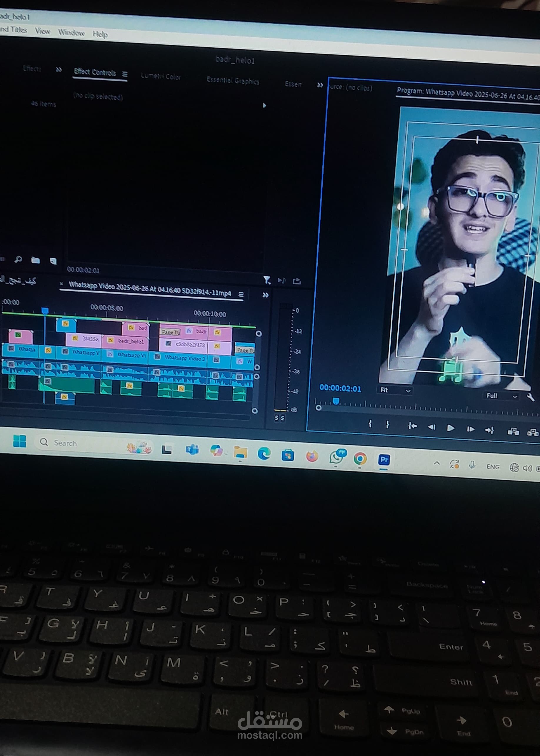
Task: Click the filter funnel icon
Action: (x=267, y=280)
